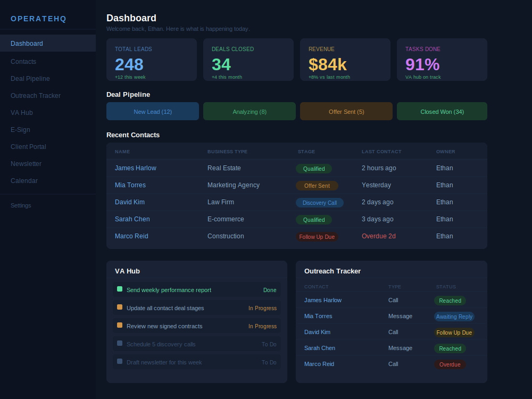Click the Discovery Call stage badge

[320, 203]
